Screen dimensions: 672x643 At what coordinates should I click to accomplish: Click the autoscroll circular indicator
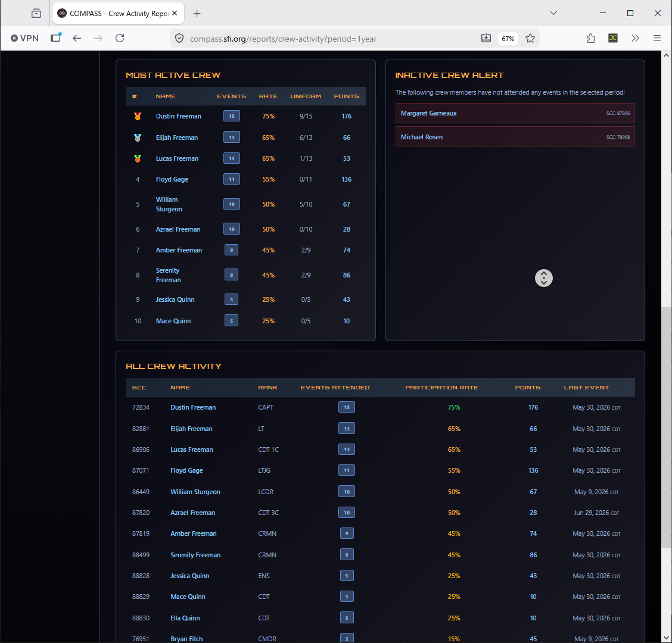coord(544,278)
